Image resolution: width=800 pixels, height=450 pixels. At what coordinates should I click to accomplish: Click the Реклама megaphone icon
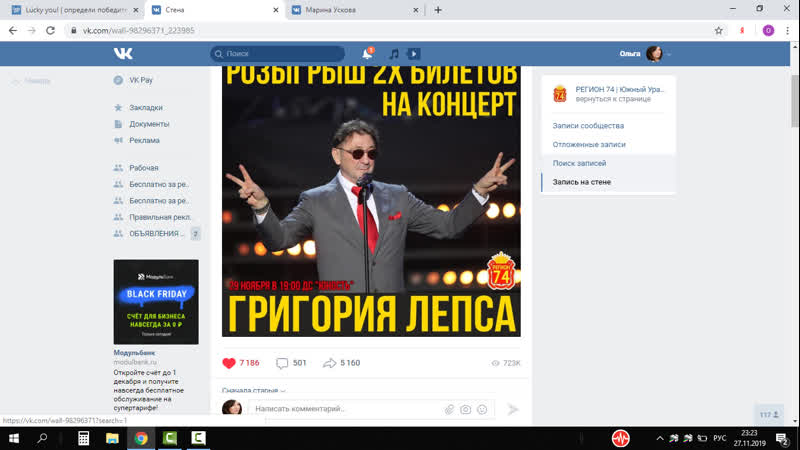pos(118,140)
